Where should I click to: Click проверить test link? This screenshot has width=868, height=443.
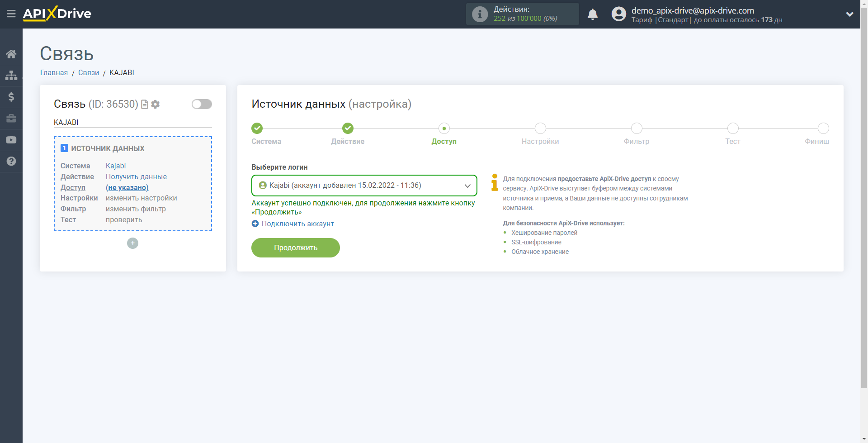pyautogui.click(x=124, y=220)
